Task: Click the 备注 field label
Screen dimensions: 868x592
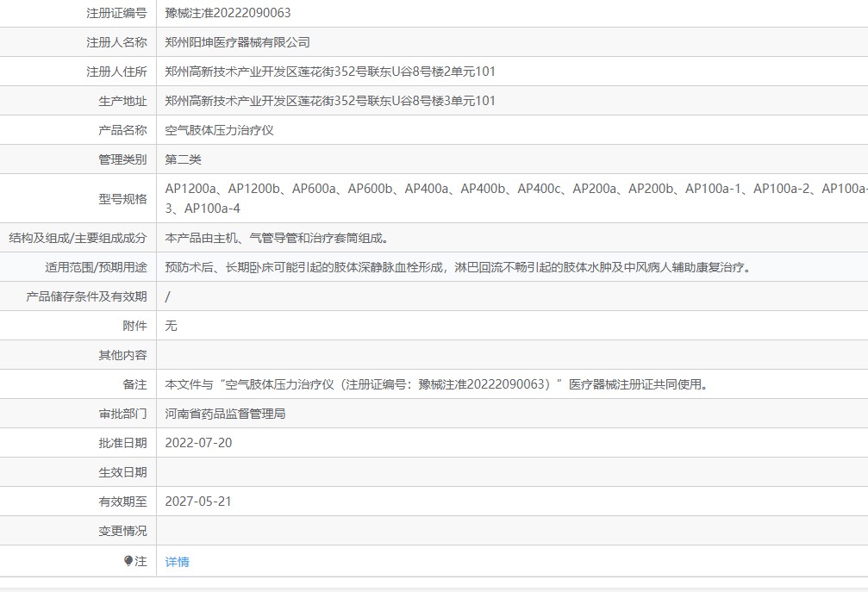Action: tap(135, 384)
